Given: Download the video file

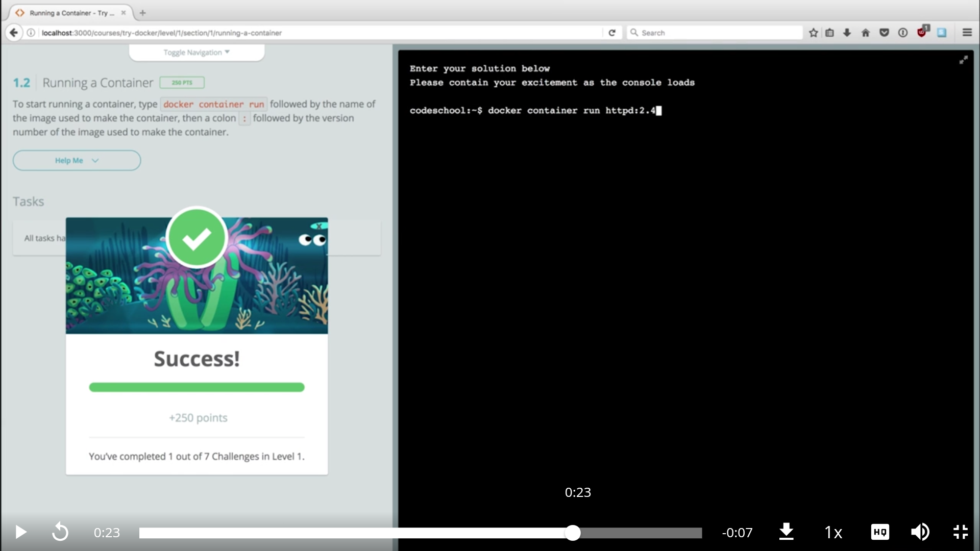Looking at the screenshot, I should 787,532.
